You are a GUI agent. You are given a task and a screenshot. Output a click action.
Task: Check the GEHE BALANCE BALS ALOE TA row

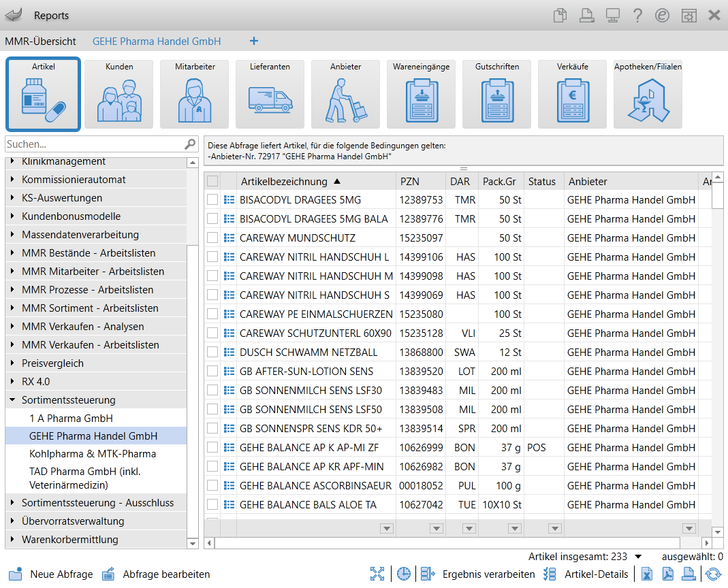pyautogui.click(x=212, y=504)
